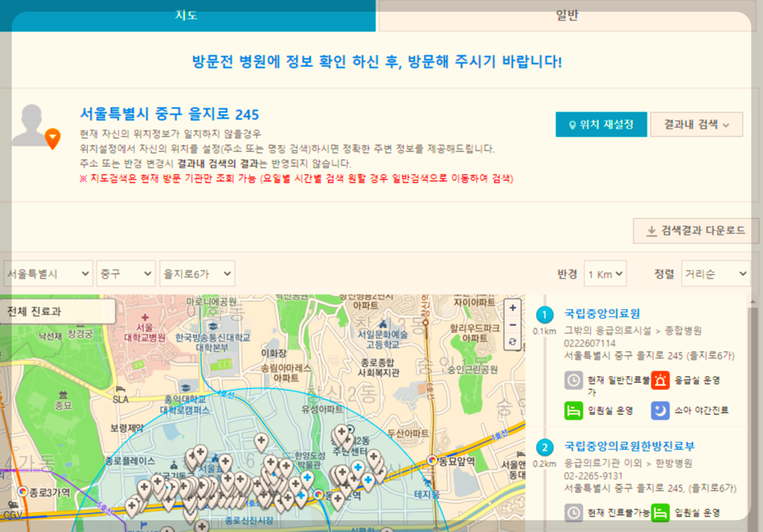Open the 결과내 검색 dropdown
Screen dimensions: 763x532
pyautogui.click(x=697, y=125)
